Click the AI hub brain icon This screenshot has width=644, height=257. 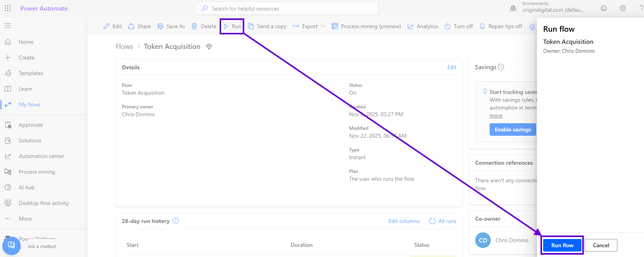[8, 187]
